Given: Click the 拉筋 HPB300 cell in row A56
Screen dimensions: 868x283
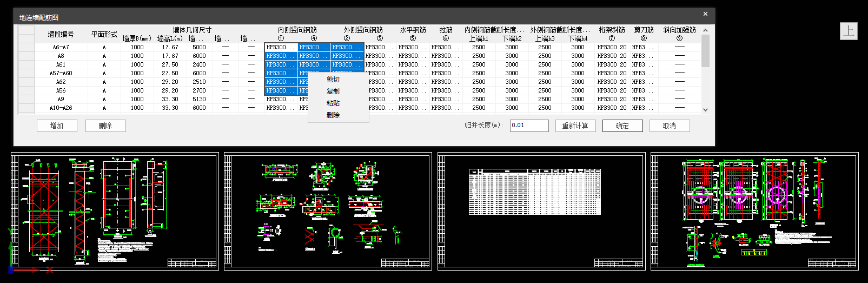Looking at the screenshot, I should (x=446, y=91).
